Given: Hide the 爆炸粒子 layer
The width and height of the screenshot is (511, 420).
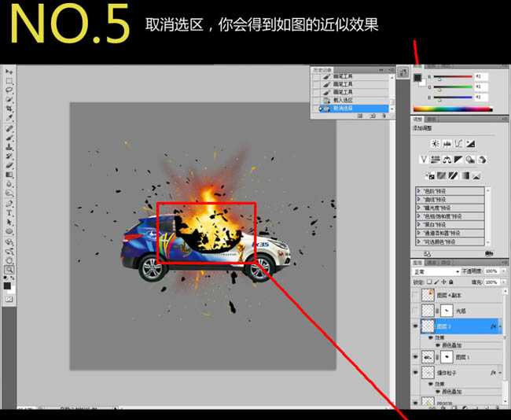Looking at the screenshot, I should pos(415,372).
